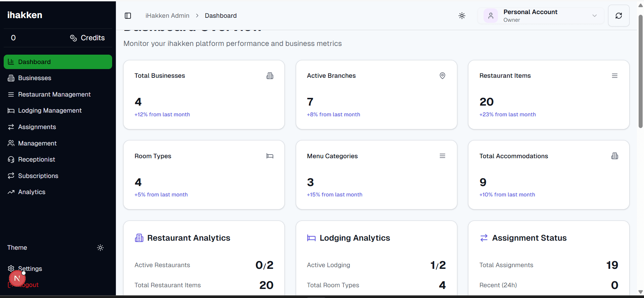Click the Personal Account avatar icon
This screenshot has width=644, height=298.
(491, 16)
